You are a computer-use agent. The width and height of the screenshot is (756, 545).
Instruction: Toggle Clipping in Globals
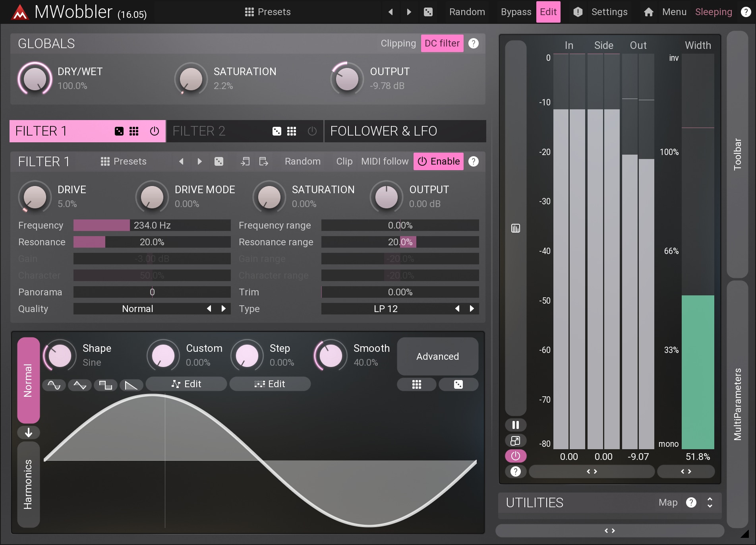click(398, 43)
